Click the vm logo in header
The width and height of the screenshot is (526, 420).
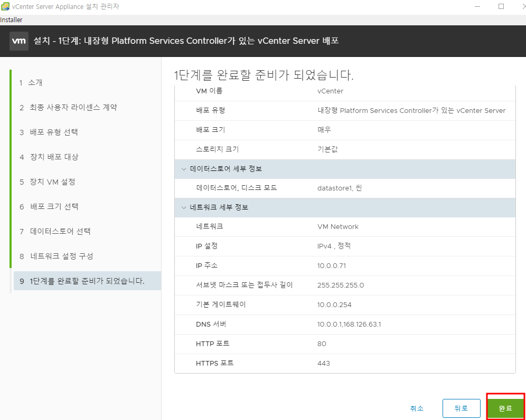19,41
